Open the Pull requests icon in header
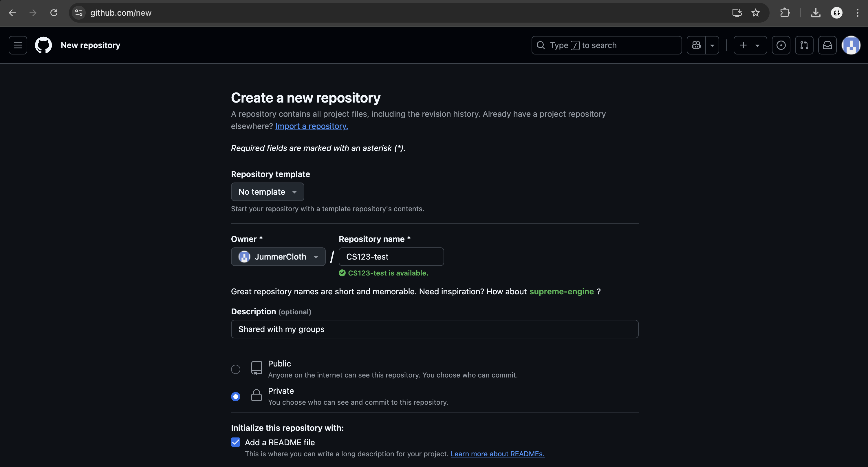The width and height of the screenshot is (868, 467). 804,45
